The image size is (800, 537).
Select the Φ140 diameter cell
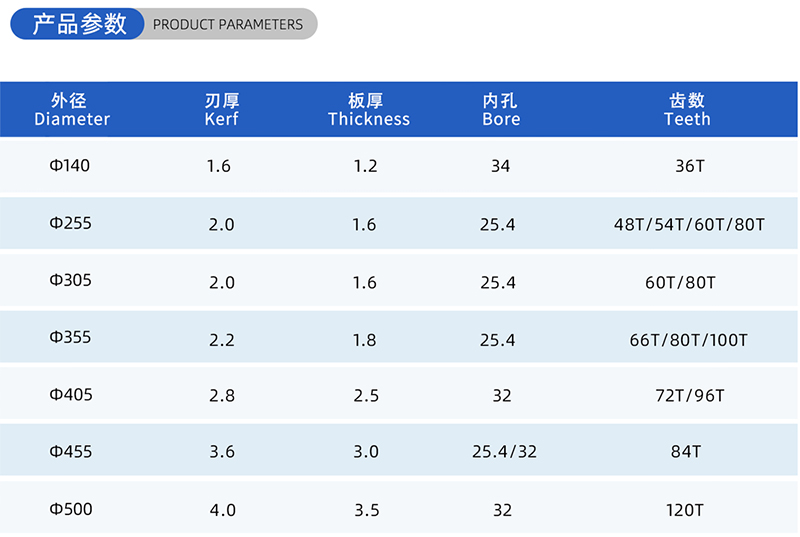pyautogui.click(x=70, y=165)
